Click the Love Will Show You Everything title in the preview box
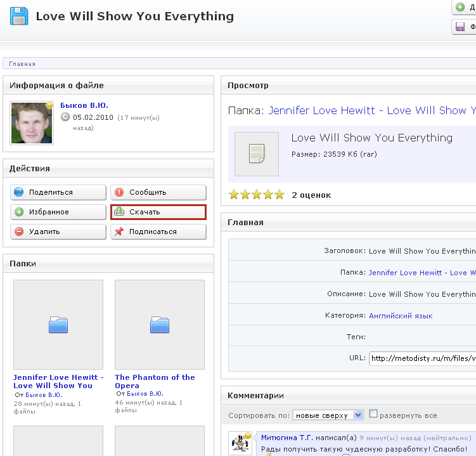The image size is (476, 456). point(372,138)
